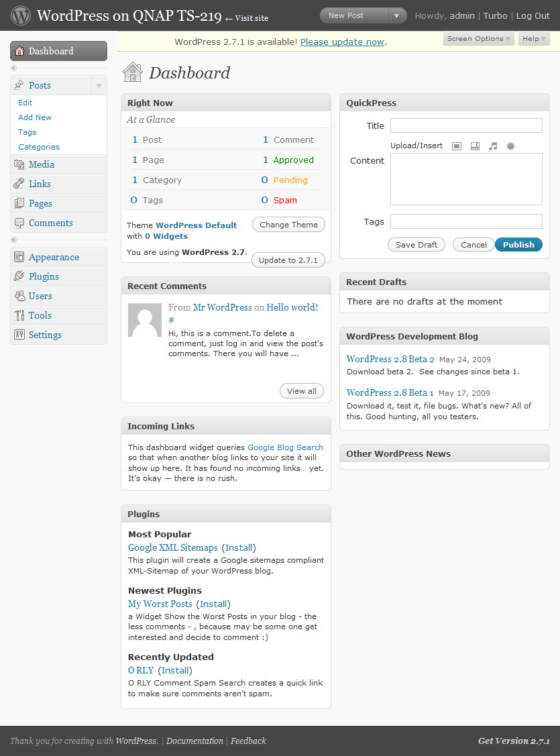The image size is (560, 756).
Task: Click the Update to 2.7.1 button
Action: tap(288, 260)
